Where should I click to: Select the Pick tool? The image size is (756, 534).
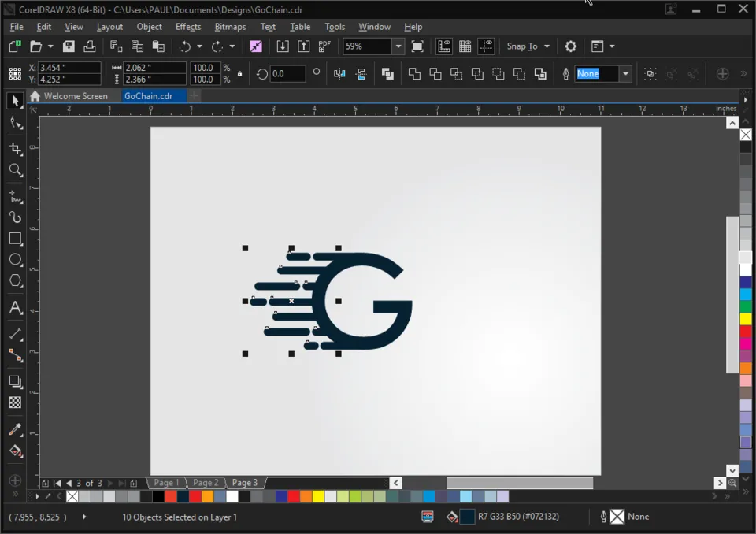(15, 101)
